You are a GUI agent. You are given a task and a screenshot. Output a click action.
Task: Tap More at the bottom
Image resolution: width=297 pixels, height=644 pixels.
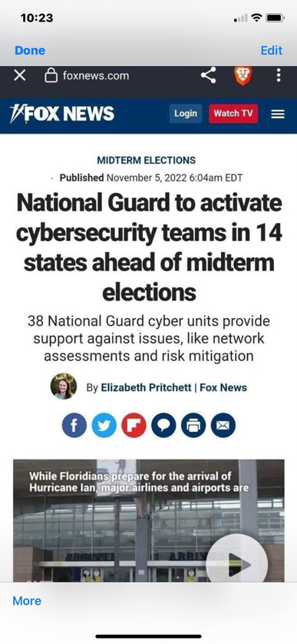(27, 600)
